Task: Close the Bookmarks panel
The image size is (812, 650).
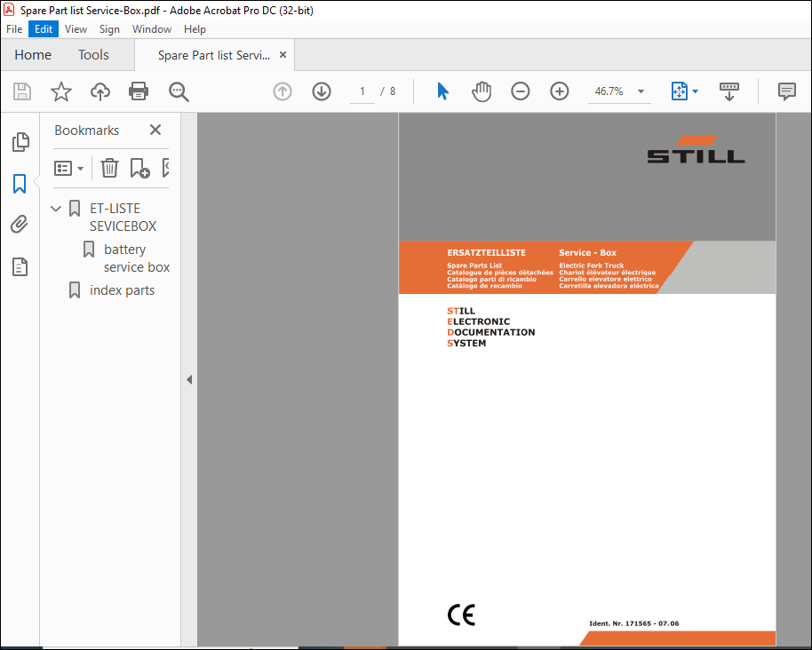Action: 155,130
